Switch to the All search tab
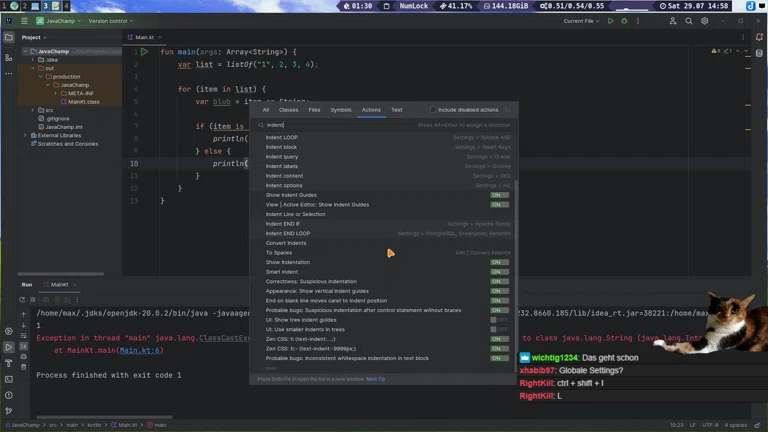Image resolution: width=768 pixels, height=432 pixels. pos(265,110)
